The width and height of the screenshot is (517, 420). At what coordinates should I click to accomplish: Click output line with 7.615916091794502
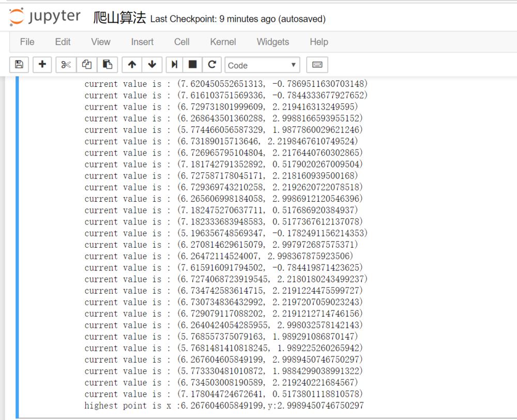coord(223,267)
